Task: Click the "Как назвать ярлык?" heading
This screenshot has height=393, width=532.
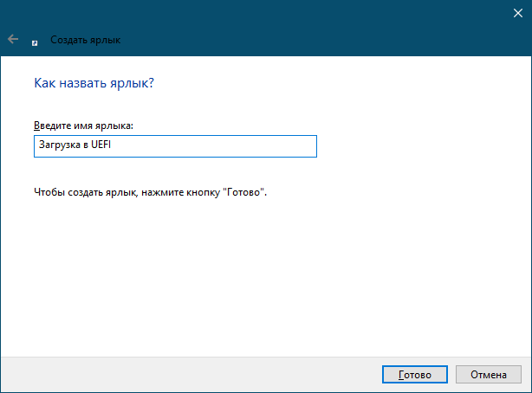Action: coord(94,83)
